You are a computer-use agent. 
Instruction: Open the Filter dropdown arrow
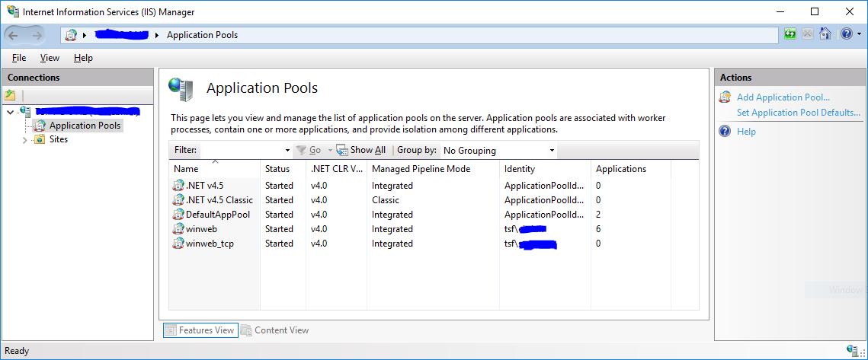pos(287,151)
